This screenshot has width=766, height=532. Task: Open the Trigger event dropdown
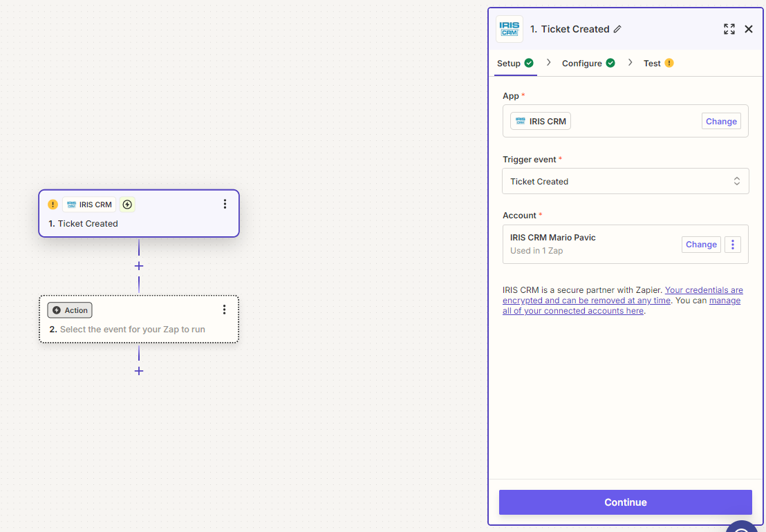(625, 181)
